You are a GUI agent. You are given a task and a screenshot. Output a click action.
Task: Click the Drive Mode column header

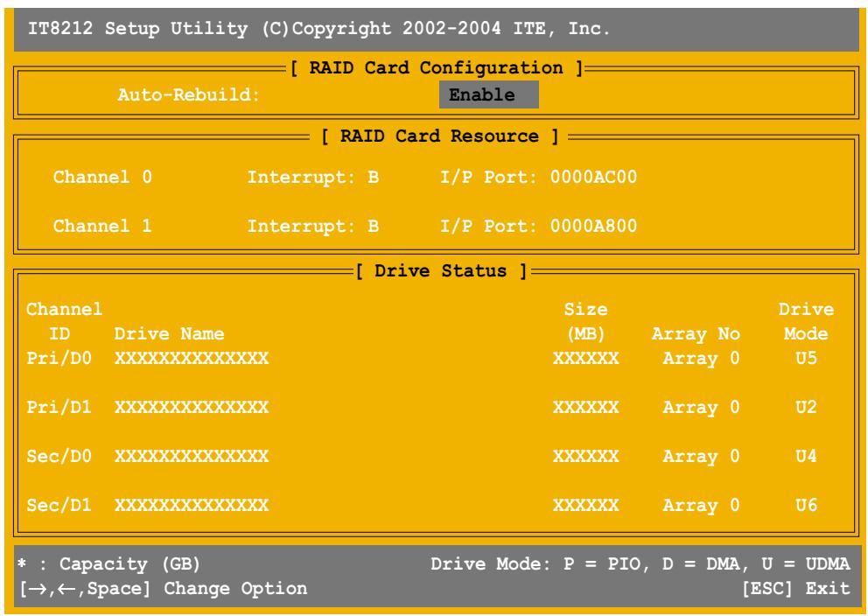pos(806,321)
